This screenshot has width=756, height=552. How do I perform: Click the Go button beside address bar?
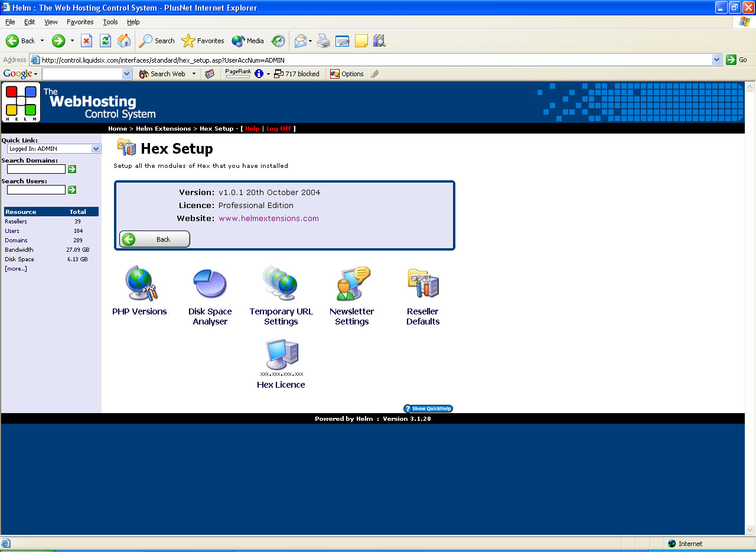click(737, 60)
